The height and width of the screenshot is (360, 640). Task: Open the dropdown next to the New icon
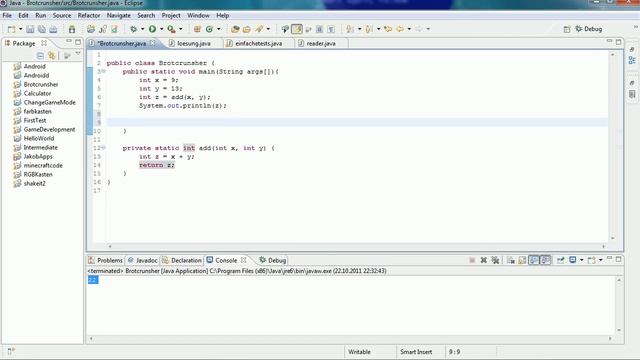(20, 29)
